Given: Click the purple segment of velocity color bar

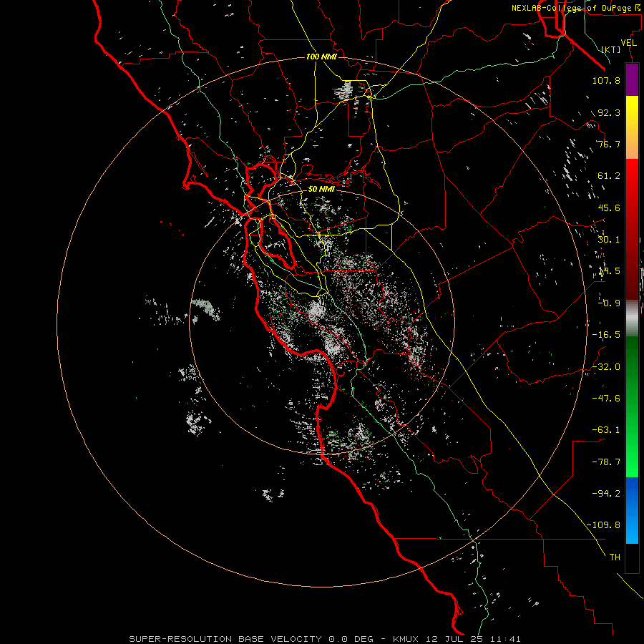Looking at the screenshot, I should [x=632, y=79].
